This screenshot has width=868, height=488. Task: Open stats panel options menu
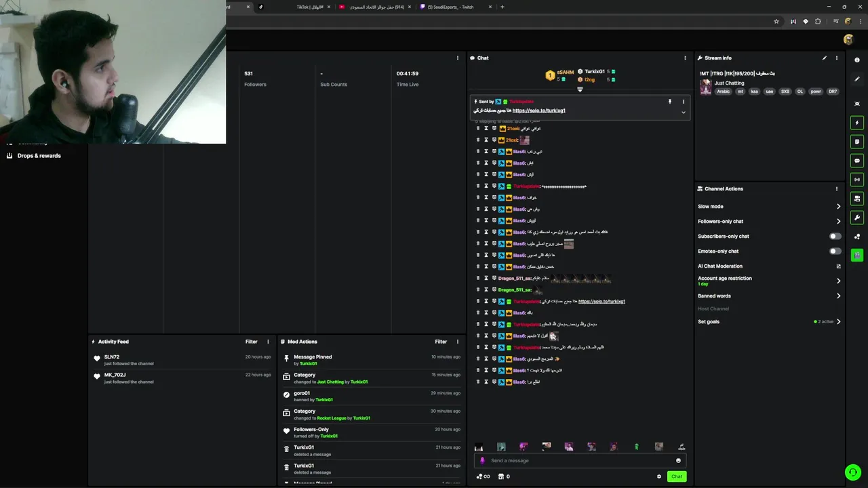coord(457,58)
